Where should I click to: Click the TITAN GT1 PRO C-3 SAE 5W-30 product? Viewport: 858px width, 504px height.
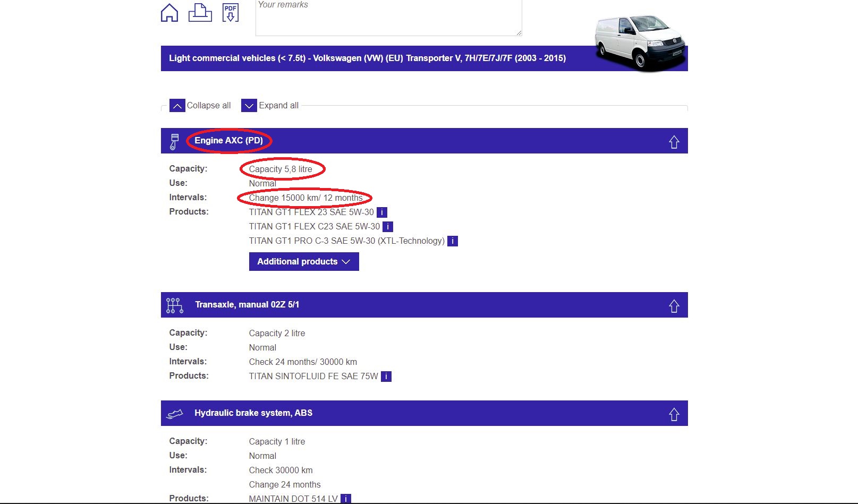click(x=347, y=241)
